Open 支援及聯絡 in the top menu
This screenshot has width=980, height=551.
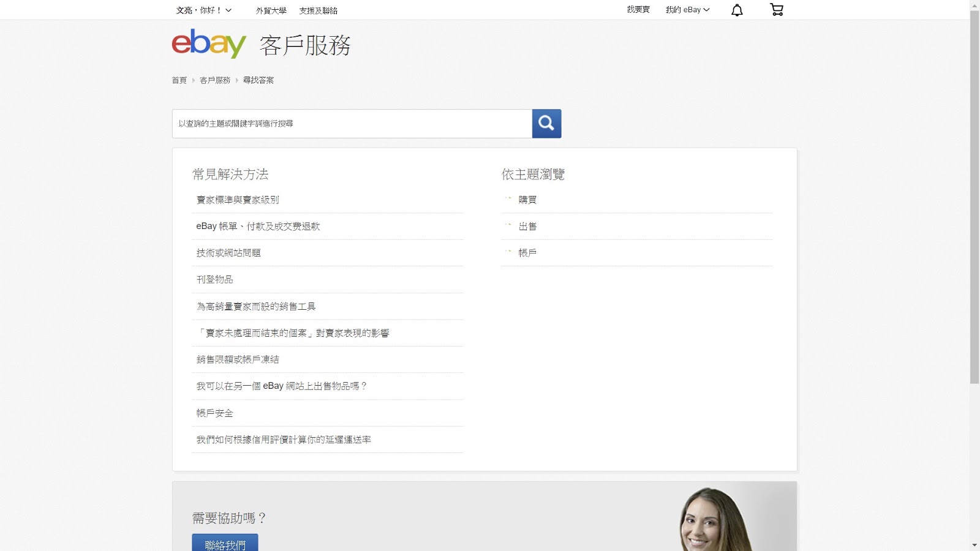coord(318,10)
